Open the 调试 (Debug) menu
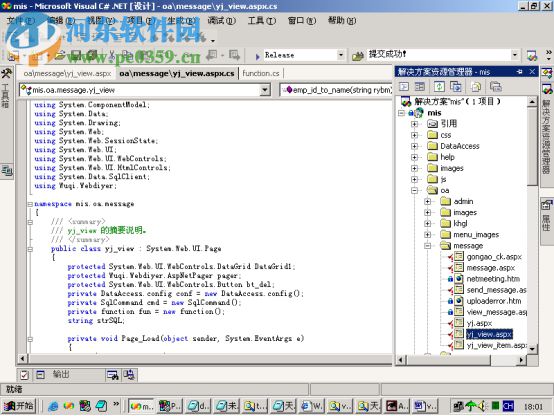Viewport: 554px width, 416px height. [221, 20]
